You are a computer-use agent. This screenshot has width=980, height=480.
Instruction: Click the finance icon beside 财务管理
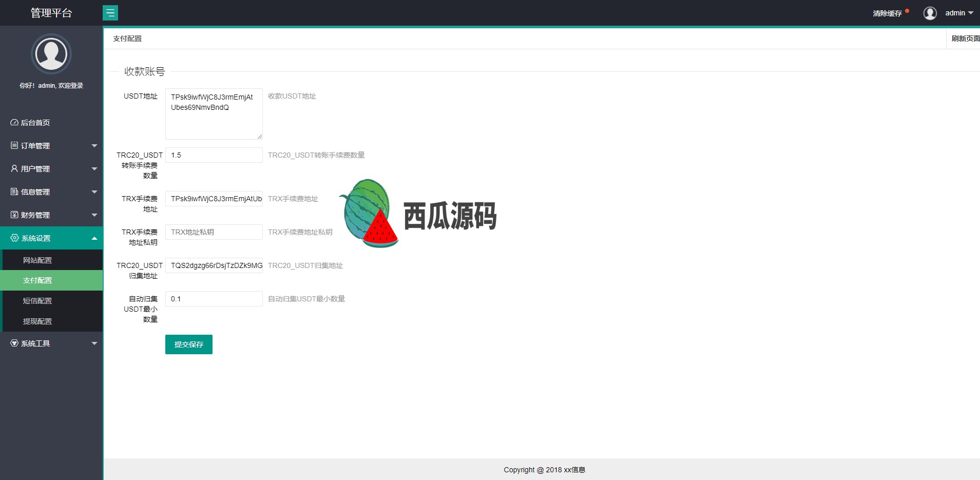[x=14, y=215]
